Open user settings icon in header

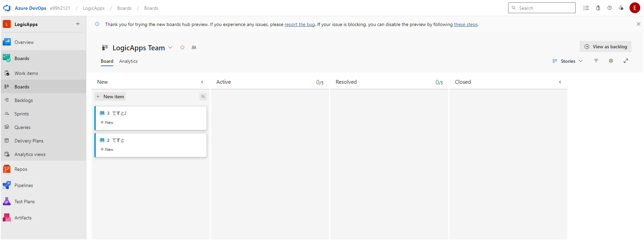tap(621, 8)
